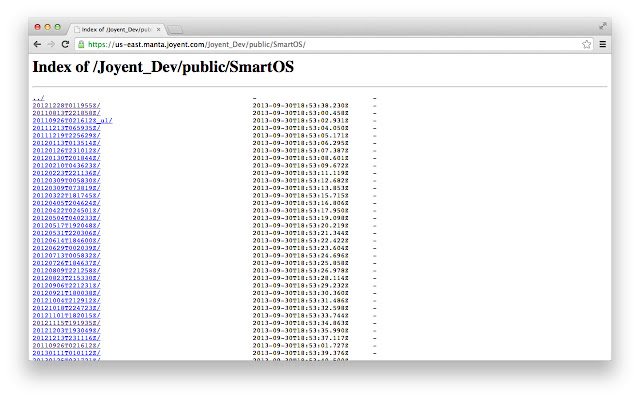Follow the 20120126T231012Z/ link

click(x=67, y=151)
